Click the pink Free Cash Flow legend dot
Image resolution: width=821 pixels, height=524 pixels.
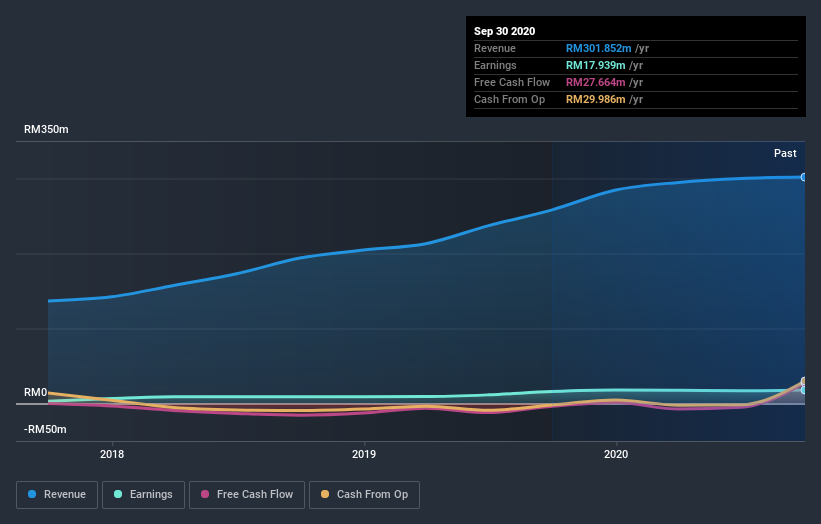(205, 494)
